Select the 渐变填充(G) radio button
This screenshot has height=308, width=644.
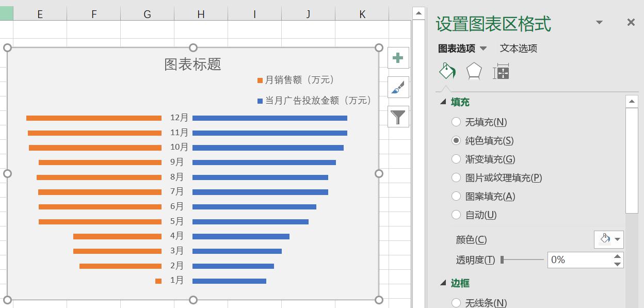[x=456, y=159]
